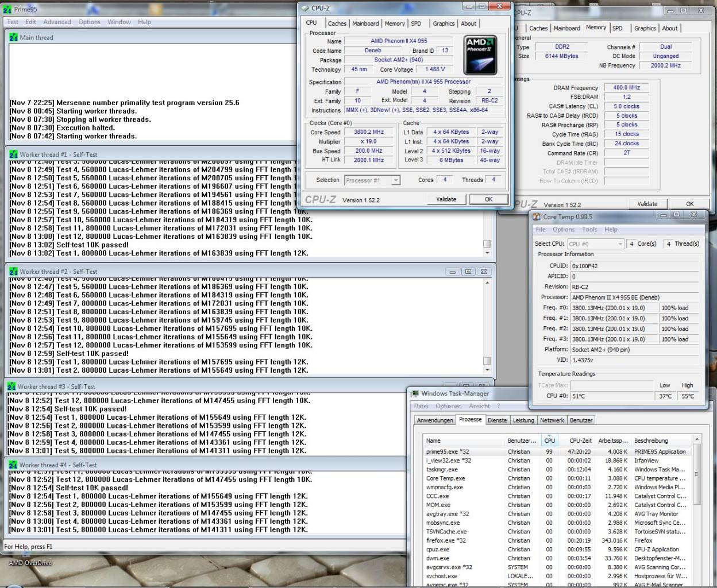Switch to the Leistung tab in Task-Manager
This screenshot has width=717, height=588.
coord(523,420)
